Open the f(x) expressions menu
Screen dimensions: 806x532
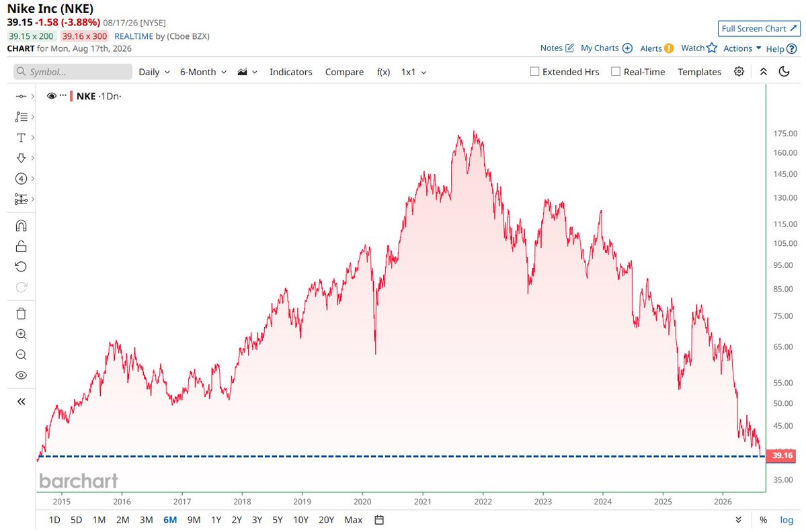(383, 73)
